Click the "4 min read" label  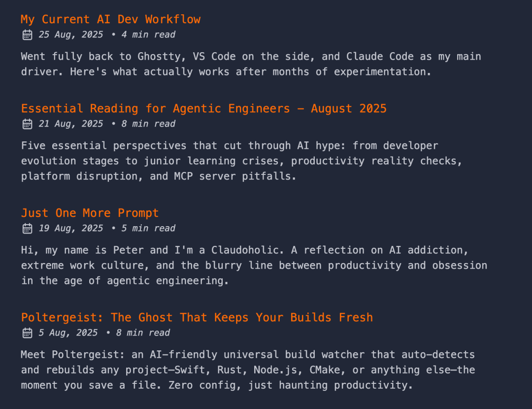148,34
